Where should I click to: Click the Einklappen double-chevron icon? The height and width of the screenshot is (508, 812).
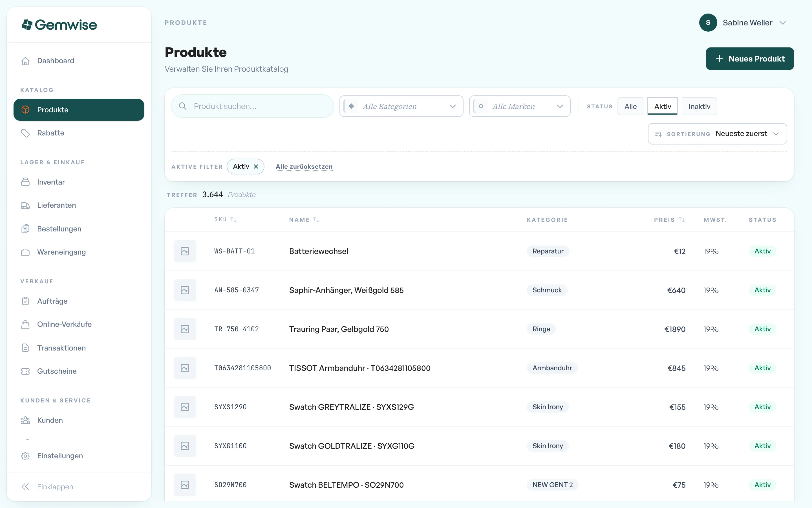tap(25, 487)
